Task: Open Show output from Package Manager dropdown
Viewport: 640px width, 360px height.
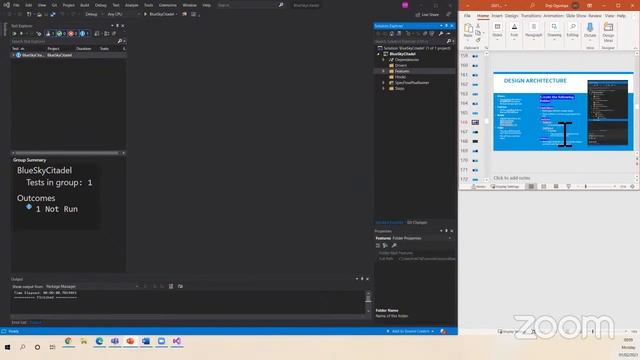Action: 92,287
